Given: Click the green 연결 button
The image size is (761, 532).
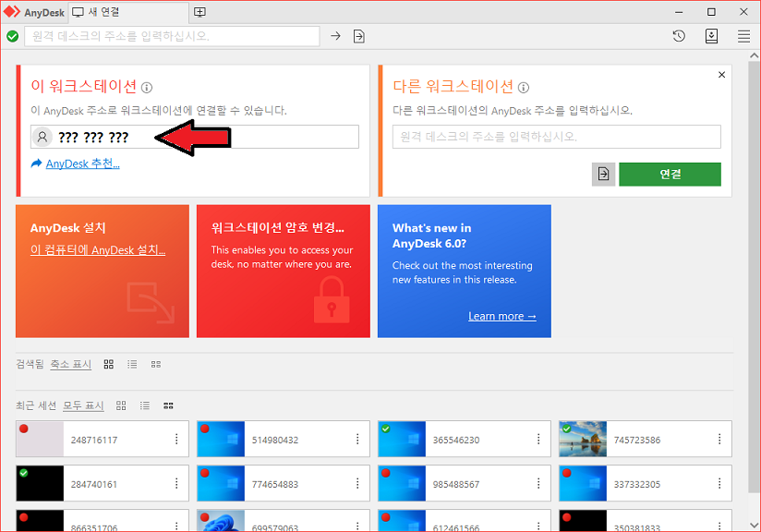Looking at the screenshot, I should pos(670,174).
